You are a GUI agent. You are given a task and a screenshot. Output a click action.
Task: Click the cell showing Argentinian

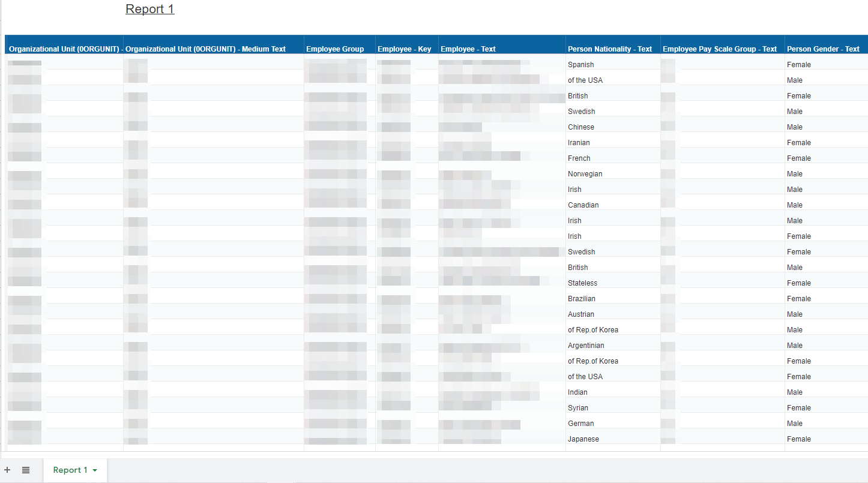pyautogui.click(x=586, y=346)
